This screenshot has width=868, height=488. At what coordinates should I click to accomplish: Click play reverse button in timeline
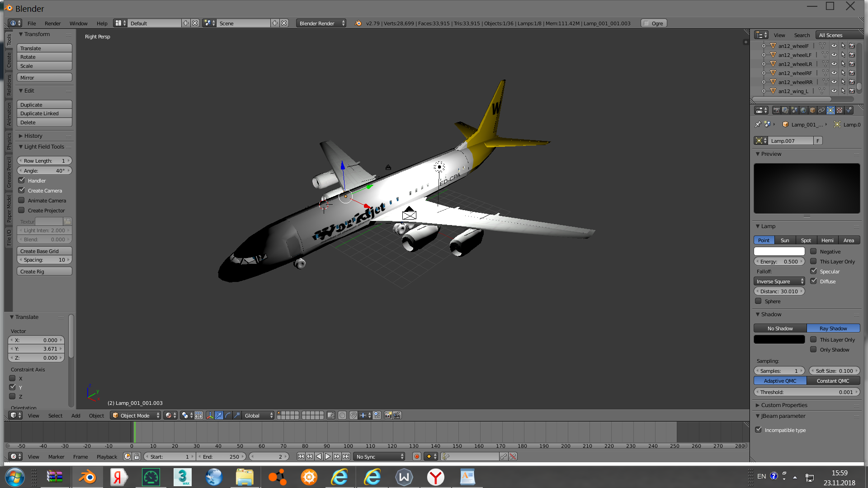(319, 456)
